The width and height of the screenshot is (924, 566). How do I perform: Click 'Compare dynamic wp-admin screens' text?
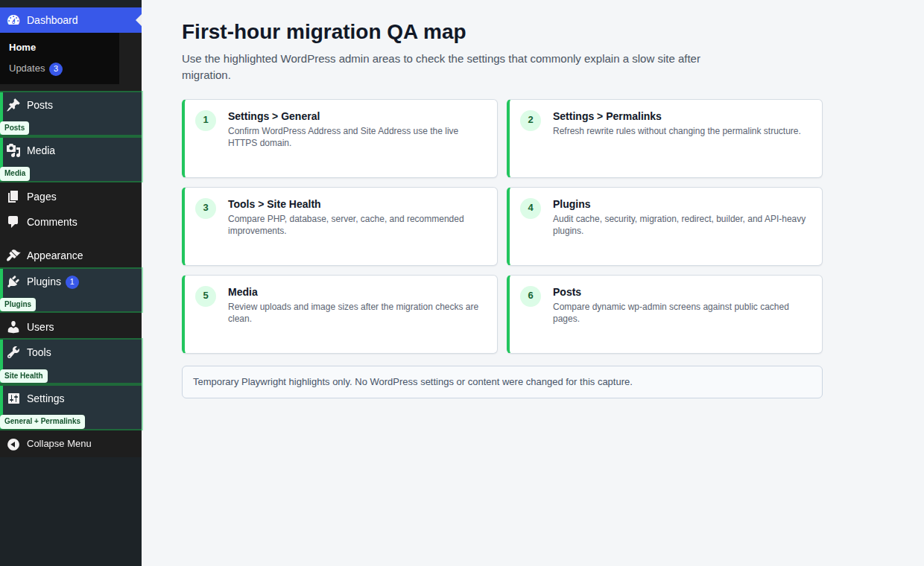click(671, 313)
